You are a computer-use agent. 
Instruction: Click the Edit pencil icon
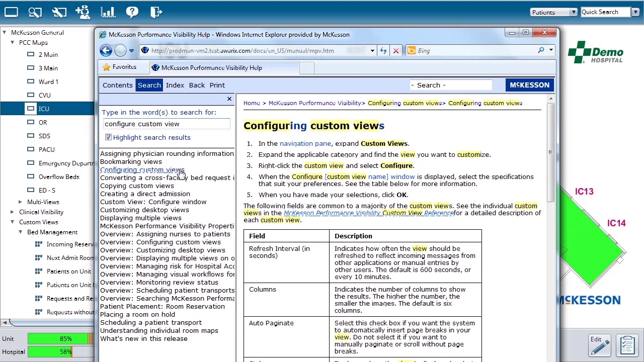click(599, 344)
